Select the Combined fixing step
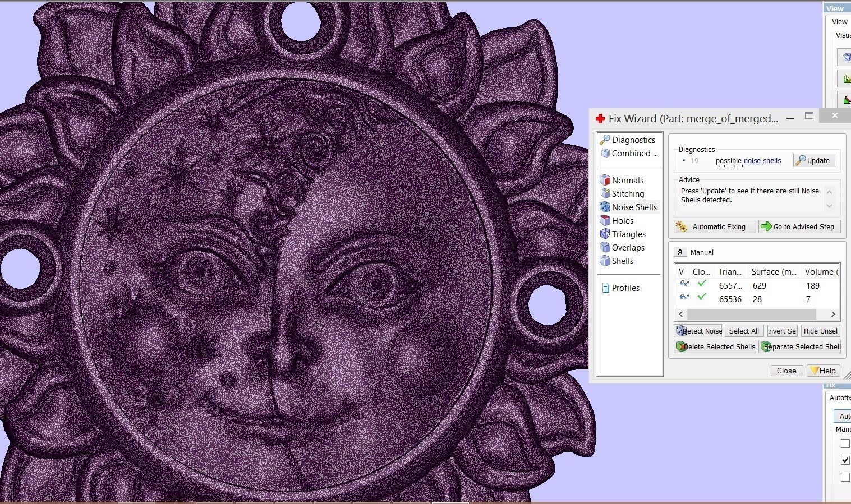The image size is (851, 504). [629, 154]
